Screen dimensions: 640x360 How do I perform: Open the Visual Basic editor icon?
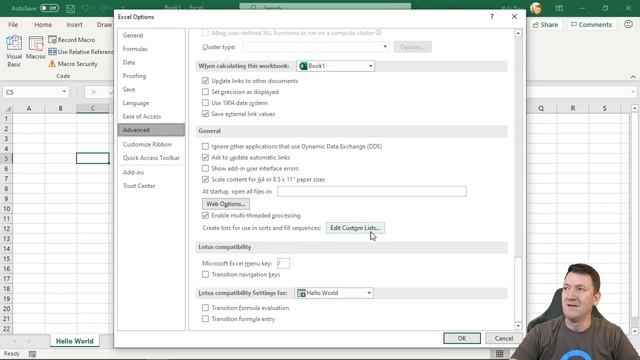click(14, 51)
